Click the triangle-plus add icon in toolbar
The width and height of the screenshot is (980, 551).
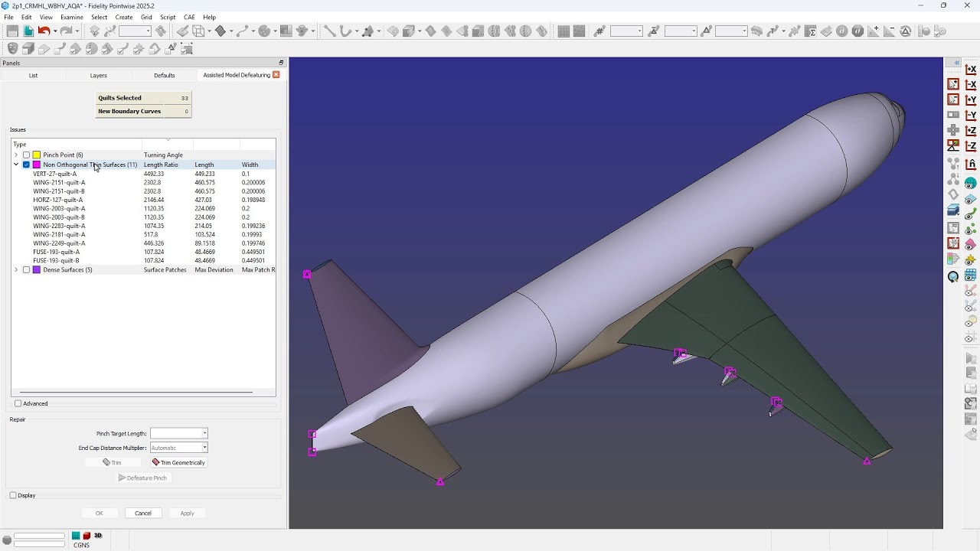[873, 31]
